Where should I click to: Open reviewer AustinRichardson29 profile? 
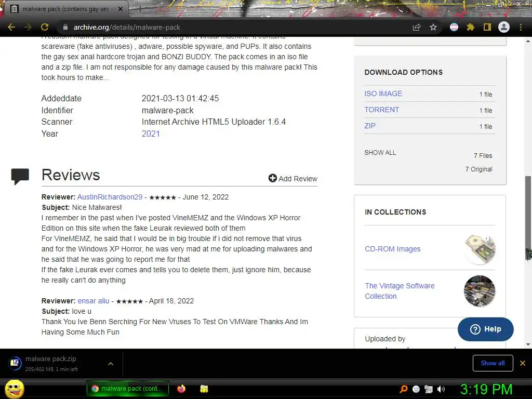110,197
